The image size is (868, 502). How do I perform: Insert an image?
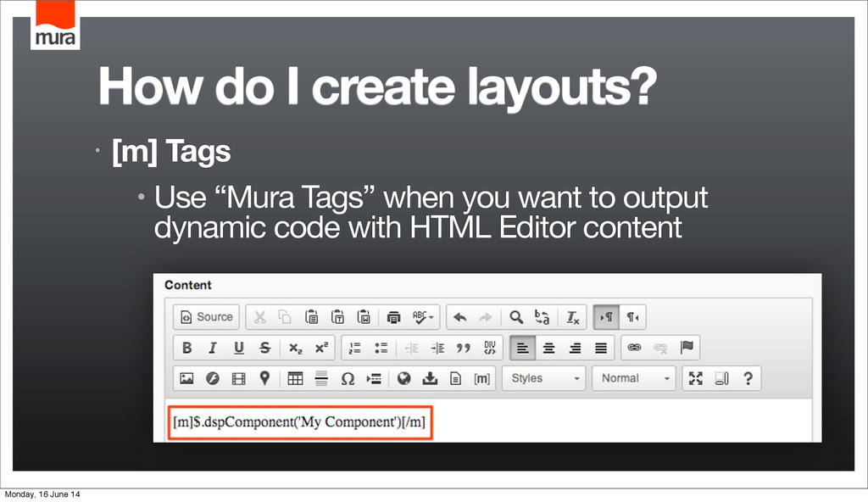click(186, 378)
